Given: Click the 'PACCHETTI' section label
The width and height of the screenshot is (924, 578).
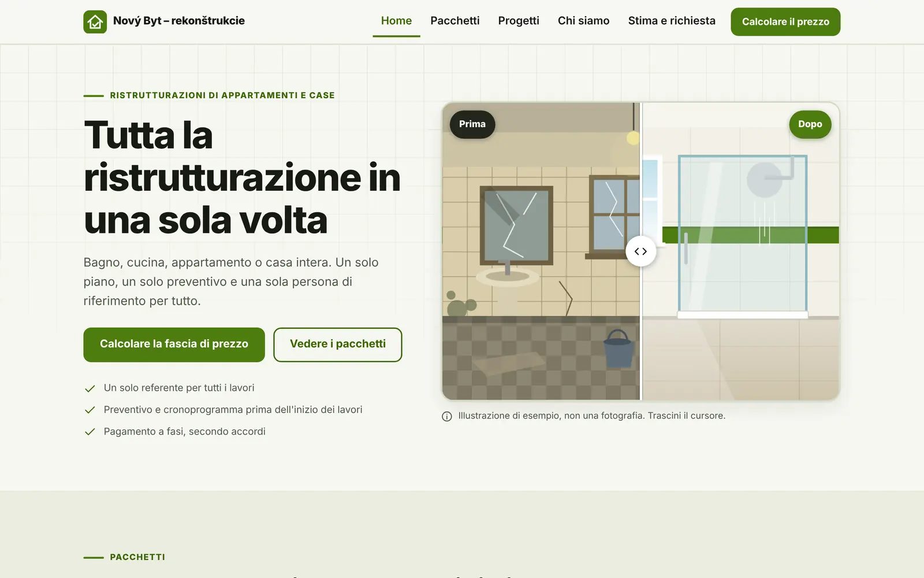Looking at the screenshot, I should [137, 557].
